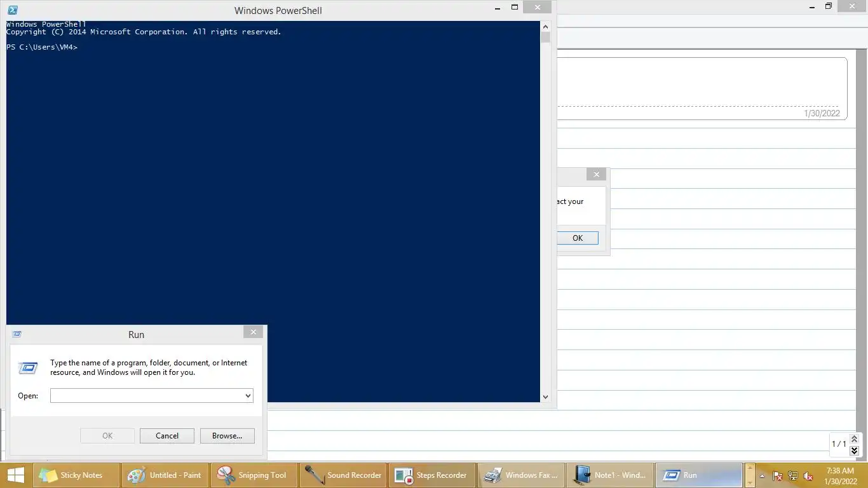This screenshot has height=488, width=868.
Task: Click OK in the partially hidden message dialog
Action: pos(577,238)
